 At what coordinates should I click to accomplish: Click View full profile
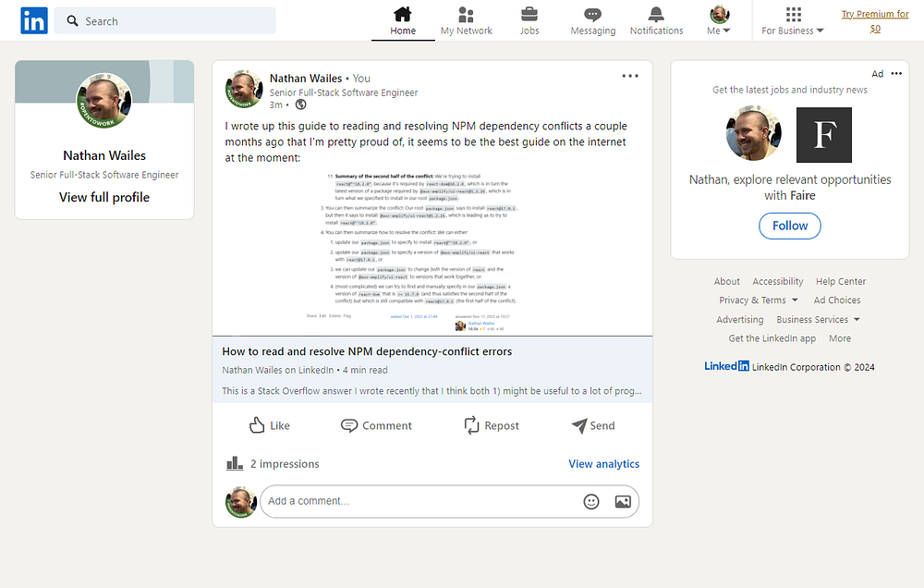click(x=104, y=197)
